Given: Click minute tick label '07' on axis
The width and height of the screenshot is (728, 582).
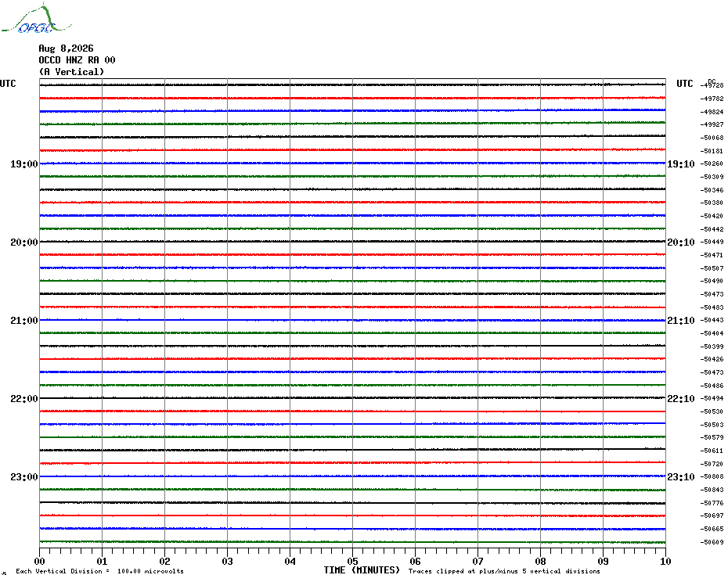Looking at the screenshot, I should (x=478, y=561).
